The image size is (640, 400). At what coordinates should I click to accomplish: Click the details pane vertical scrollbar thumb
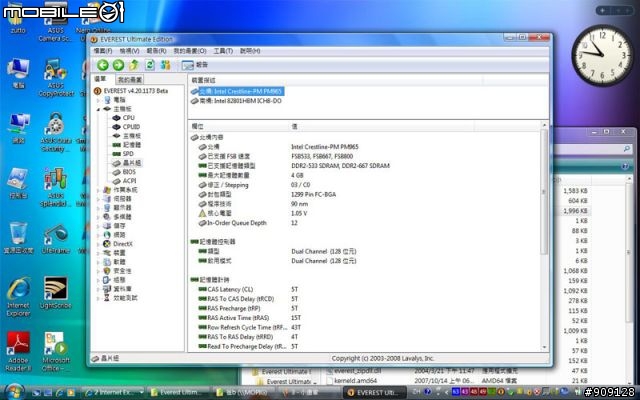[x=544, y=192]
